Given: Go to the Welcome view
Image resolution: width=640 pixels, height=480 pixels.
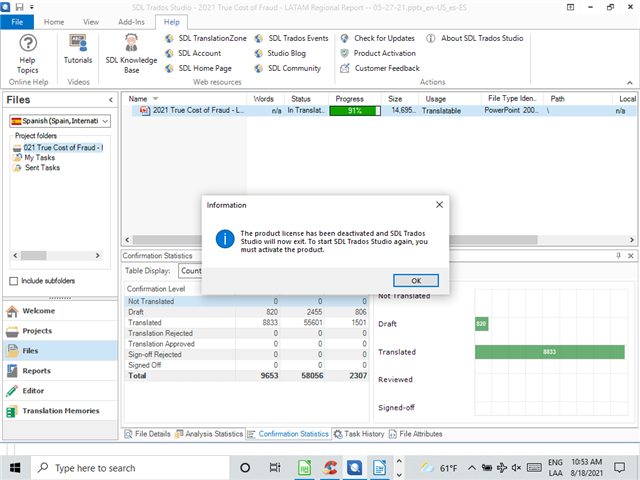Looking at the screenshot, I should tap(60, 311).
